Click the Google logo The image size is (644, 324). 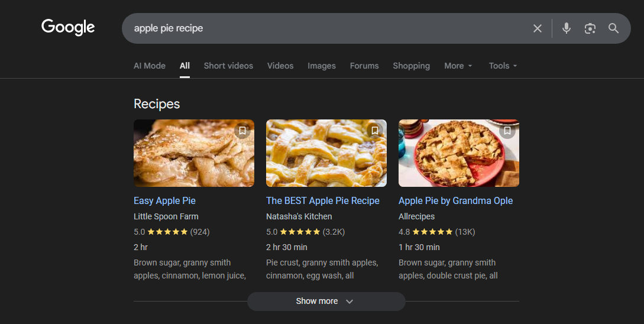pos(68,28)
